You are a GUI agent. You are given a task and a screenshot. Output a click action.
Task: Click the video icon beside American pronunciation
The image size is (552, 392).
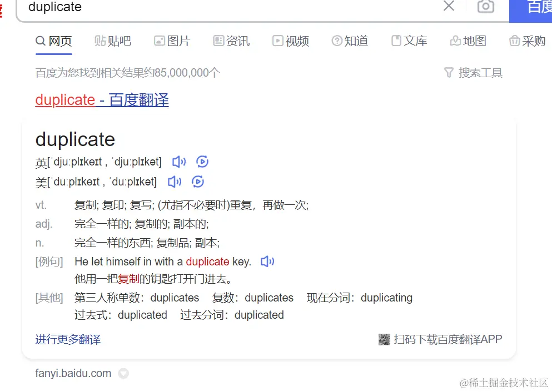198,182
